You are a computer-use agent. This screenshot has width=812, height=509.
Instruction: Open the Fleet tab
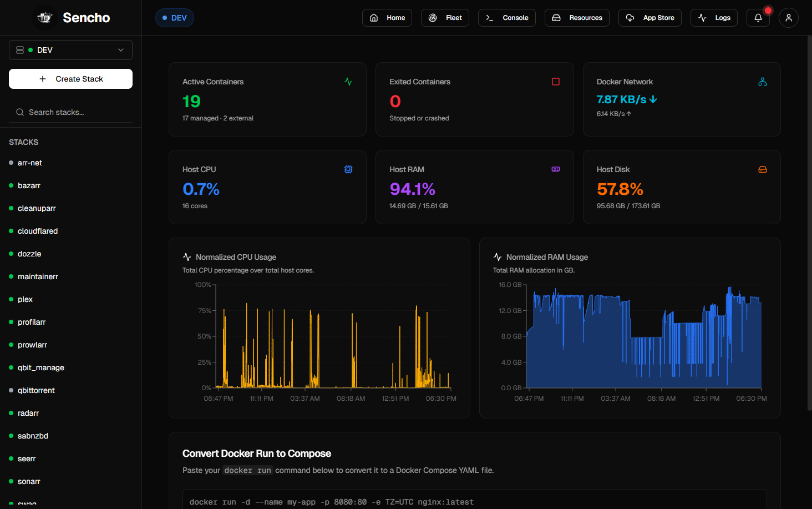pyautogui.click(x=445, y=18)
